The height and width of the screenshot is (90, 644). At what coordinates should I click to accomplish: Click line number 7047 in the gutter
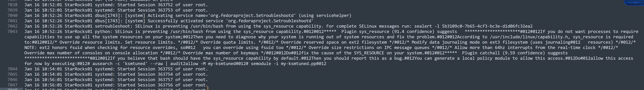click(x=13, y=85)
